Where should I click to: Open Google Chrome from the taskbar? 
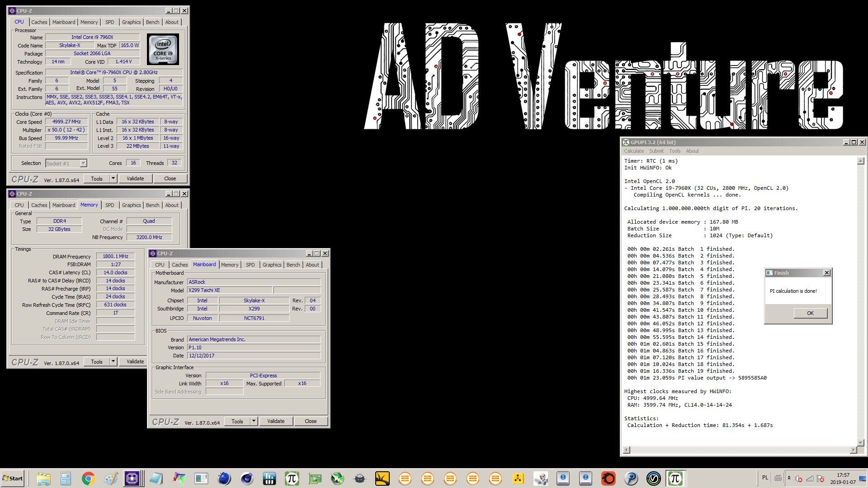coord(88,479)
